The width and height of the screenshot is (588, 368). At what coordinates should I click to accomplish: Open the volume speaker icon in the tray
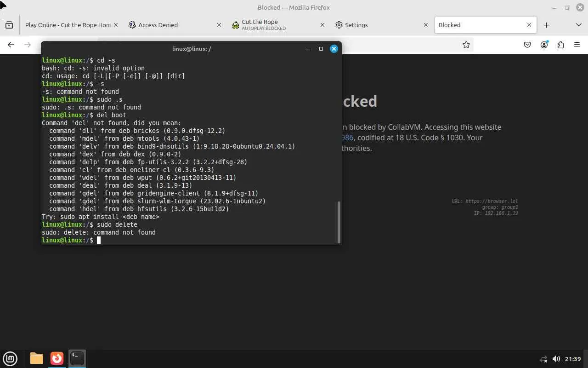coord(556,359)
